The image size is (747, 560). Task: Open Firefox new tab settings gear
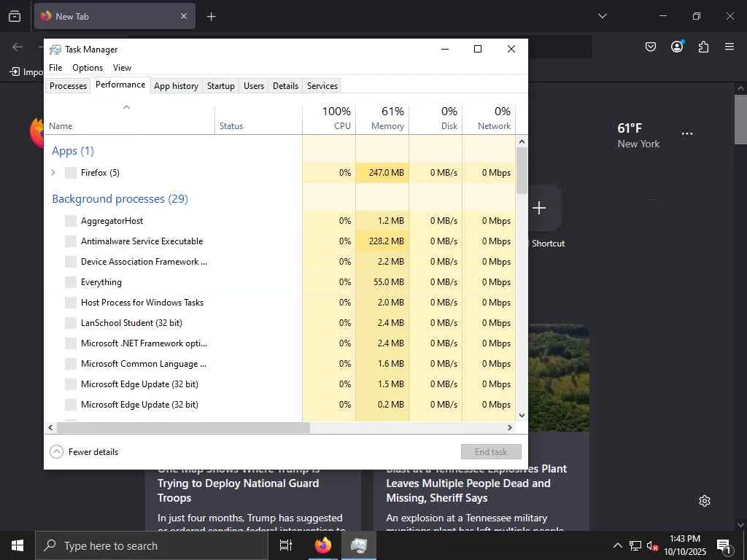click(x=705, y=501)
